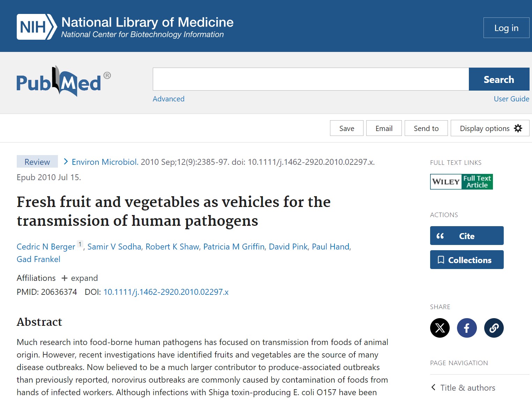Click the breadcrumb arrow before Environ Microbiol

(x=66, y=161)
